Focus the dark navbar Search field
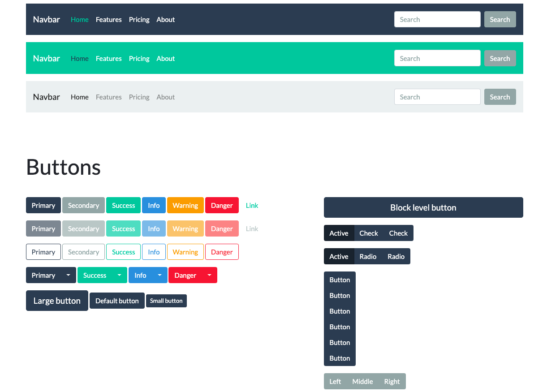547x392 pixels. click(437, 19)
